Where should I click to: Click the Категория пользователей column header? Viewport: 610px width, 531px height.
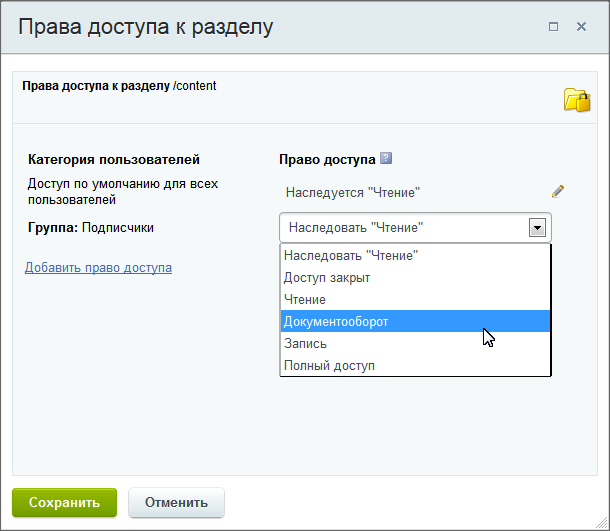click(x=114, y=159)
